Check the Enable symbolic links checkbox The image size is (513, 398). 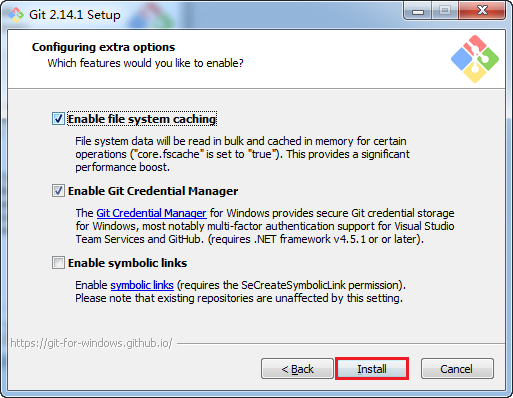(x=58, y=263)
